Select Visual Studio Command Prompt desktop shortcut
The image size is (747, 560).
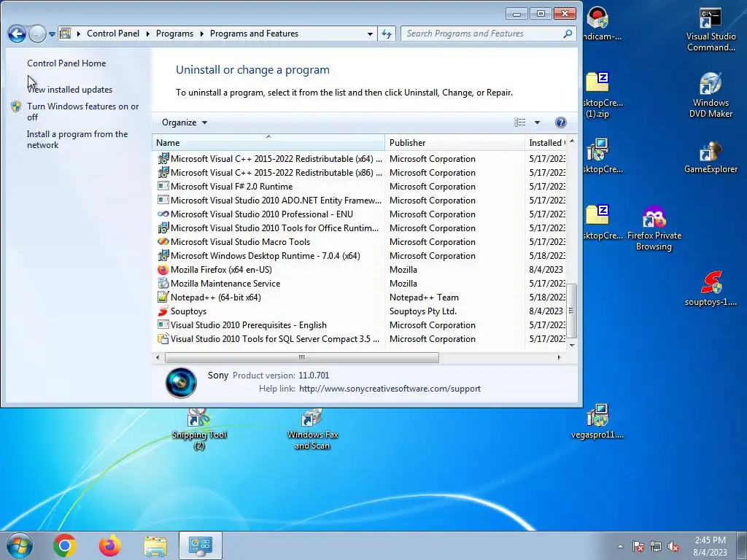711,29
